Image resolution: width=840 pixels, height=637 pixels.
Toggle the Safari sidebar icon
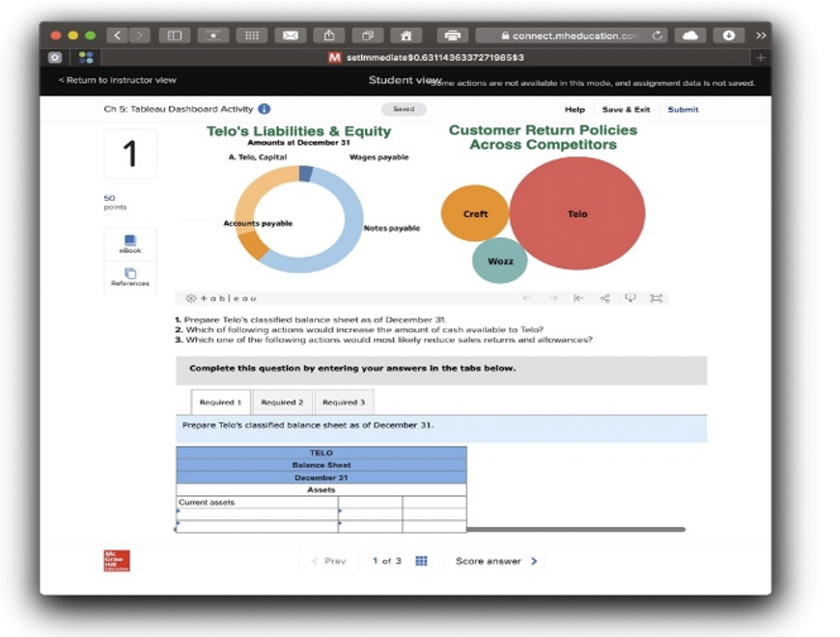(175, 36)
